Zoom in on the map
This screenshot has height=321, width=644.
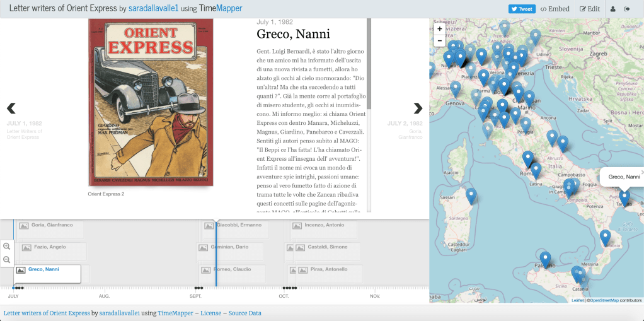coord(440,29)
